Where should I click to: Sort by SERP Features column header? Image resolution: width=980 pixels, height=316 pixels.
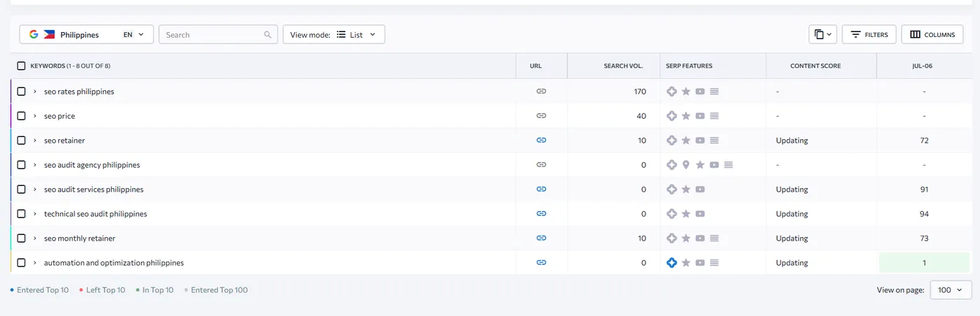(689, 66)
